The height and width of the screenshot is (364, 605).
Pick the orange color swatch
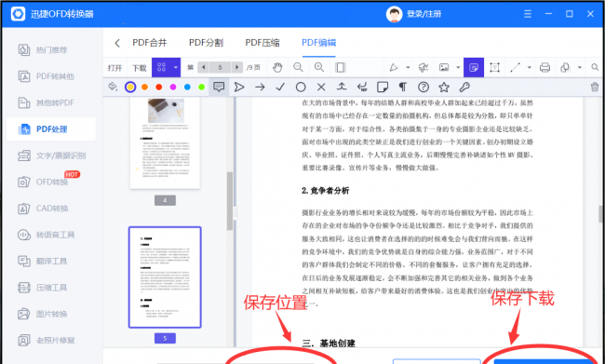tap(144, 88)
